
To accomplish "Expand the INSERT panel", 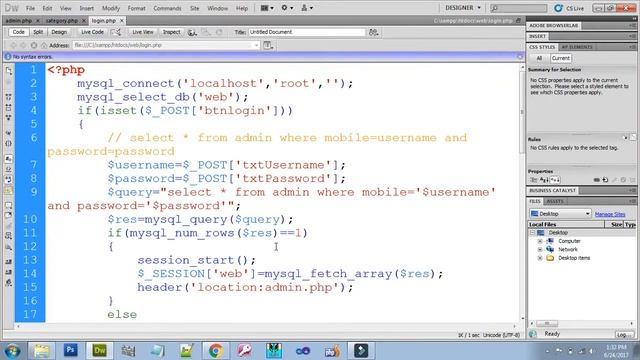I will [537, 36].
